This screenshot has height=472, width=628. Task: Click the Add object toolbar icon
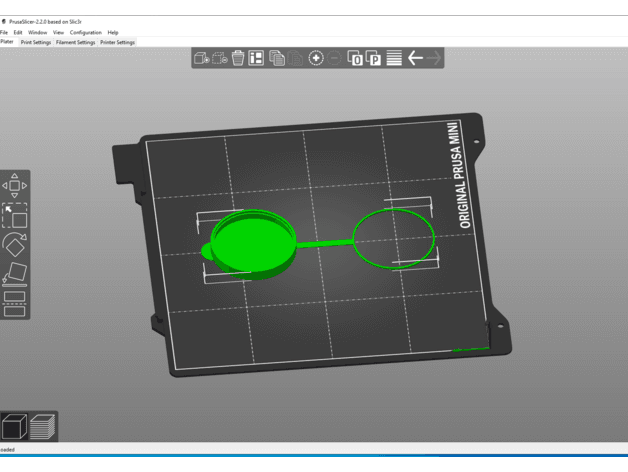pos(201,58)
